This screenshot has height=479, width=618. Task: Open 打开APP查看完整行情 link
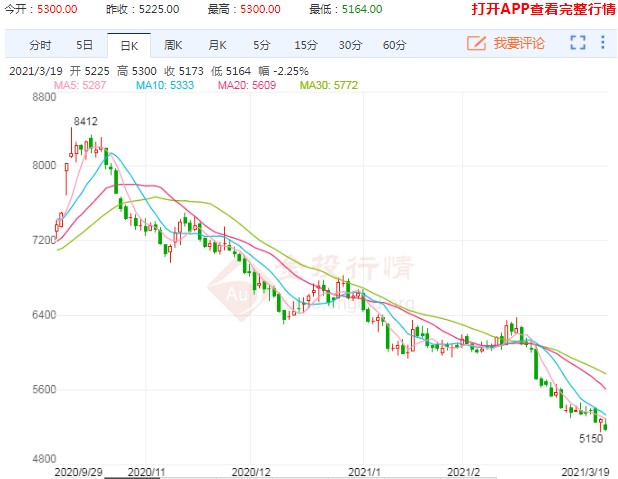point(541,10)
